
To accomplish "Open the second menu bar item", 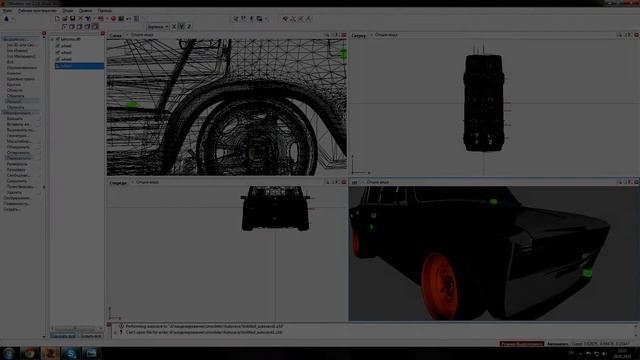I will click(x=37, y=11).
